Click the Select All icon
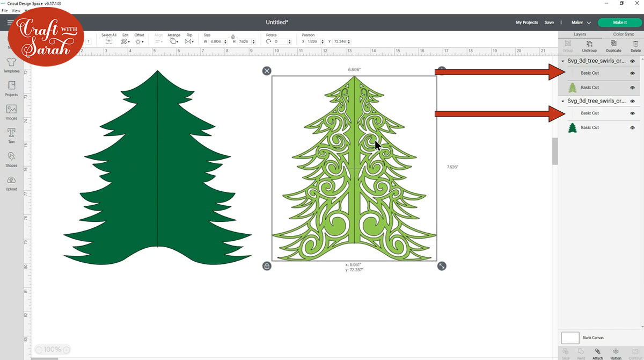This screenshot has height=360, width=644. [109, 41]
